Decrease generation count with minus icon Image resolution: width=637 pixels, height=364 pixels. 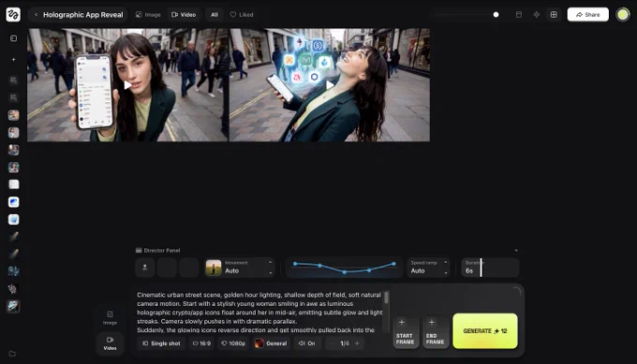[x=332, y=343]
